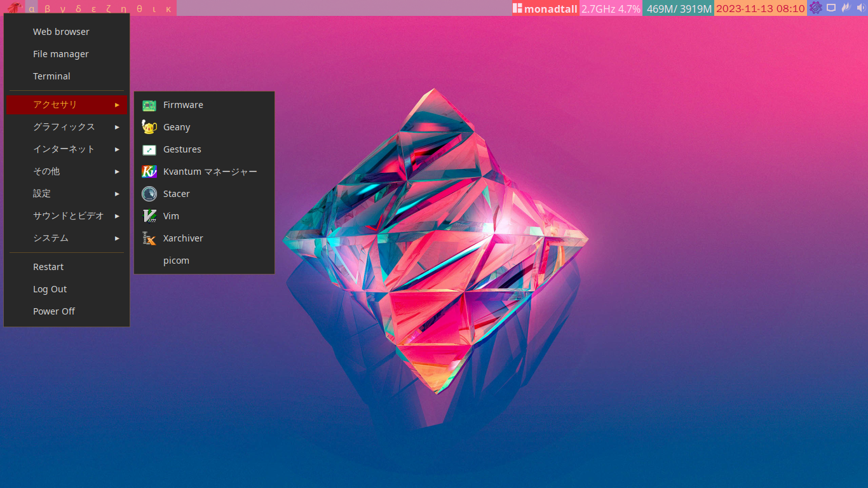Switch to workspace ι
The image size is (868, 488).
click(x=154, y=8)
